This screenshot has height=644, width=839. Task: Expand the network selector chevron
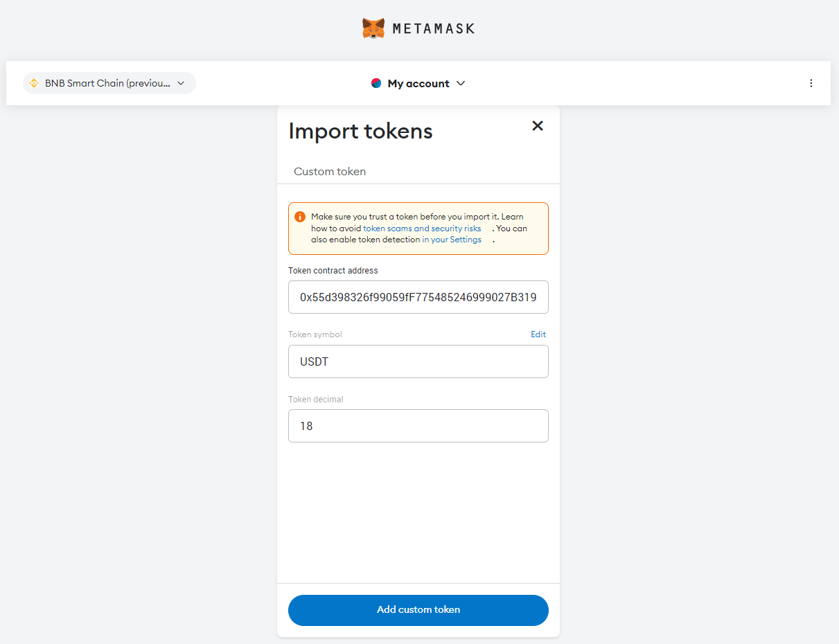(181, 83)
